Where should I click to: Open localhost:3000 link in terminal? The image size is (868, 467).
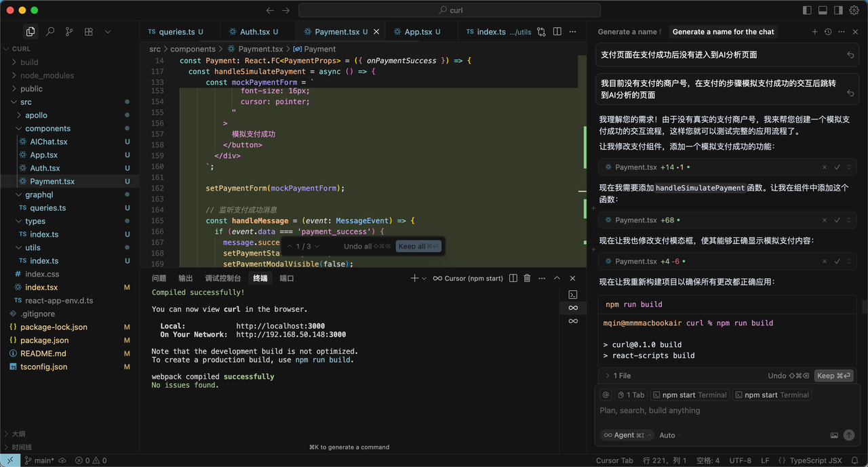[280, 326]
